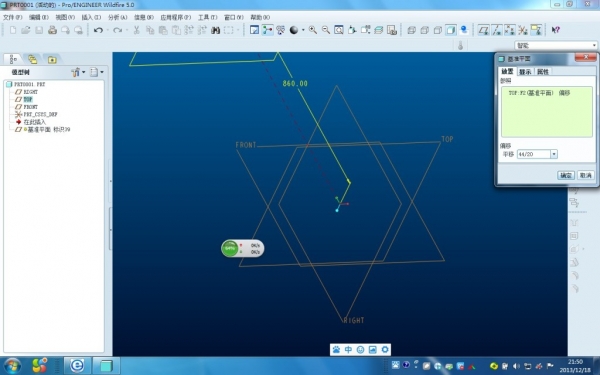Click the Repaint screen icon

[x=254, y=30]
